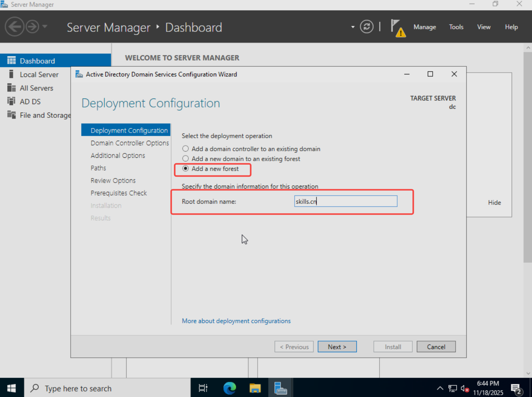Click the Root domain name text field
Image resolution: width=532 pixels, height=397 pixels.
click(x=346, y=201)
